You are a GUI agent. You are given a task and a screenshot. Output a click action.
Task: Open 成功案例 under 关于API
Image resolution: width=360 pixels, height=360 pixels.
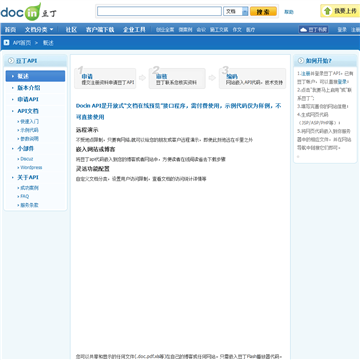pos(29,188)
